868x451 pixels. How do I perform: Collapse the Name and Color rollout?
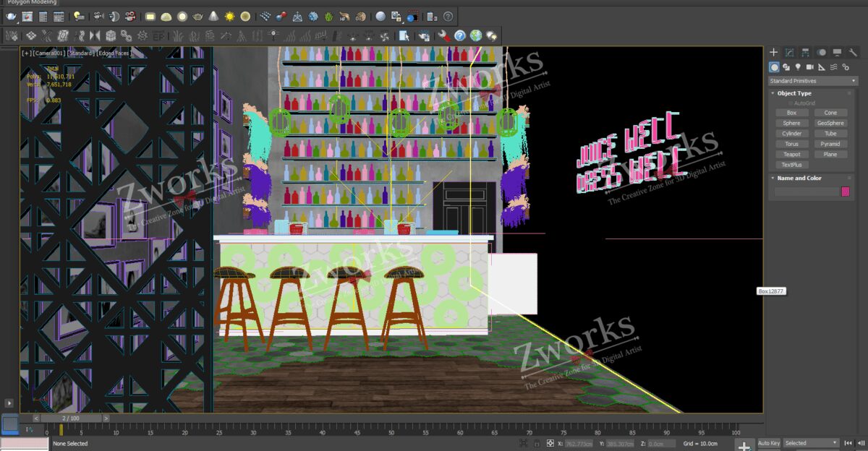point(799,178)
